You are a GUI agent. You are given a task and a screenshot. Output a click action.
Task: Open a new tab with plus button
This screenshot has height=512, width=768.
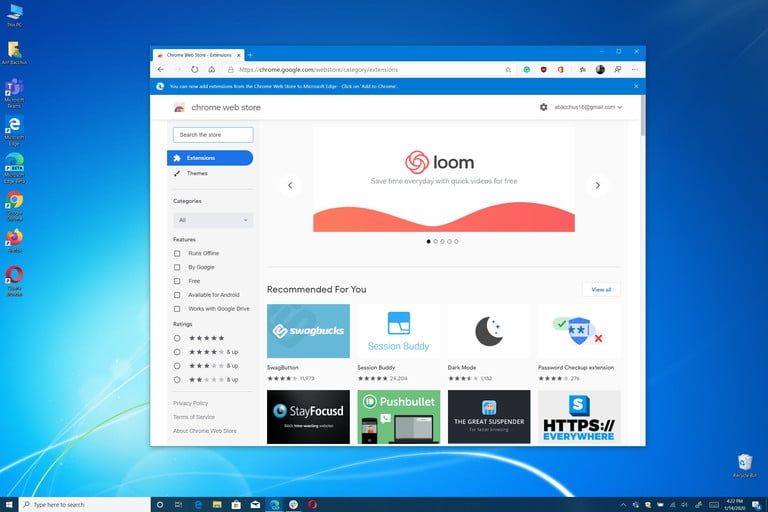[250, 55]
